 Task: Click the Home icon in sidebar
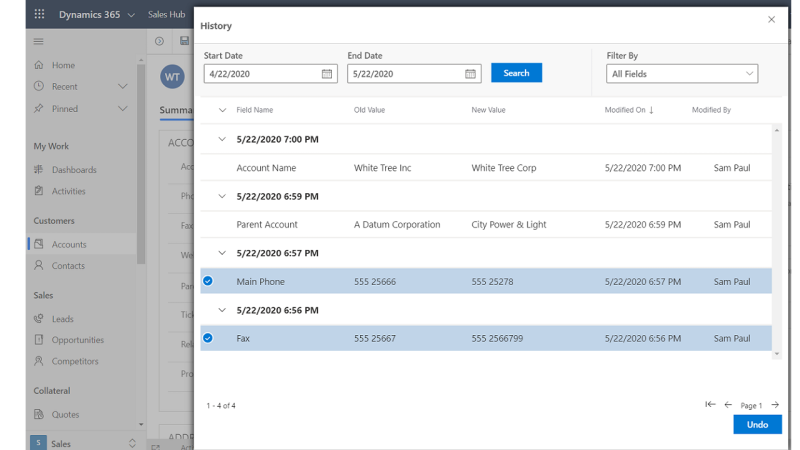point(39,65)
